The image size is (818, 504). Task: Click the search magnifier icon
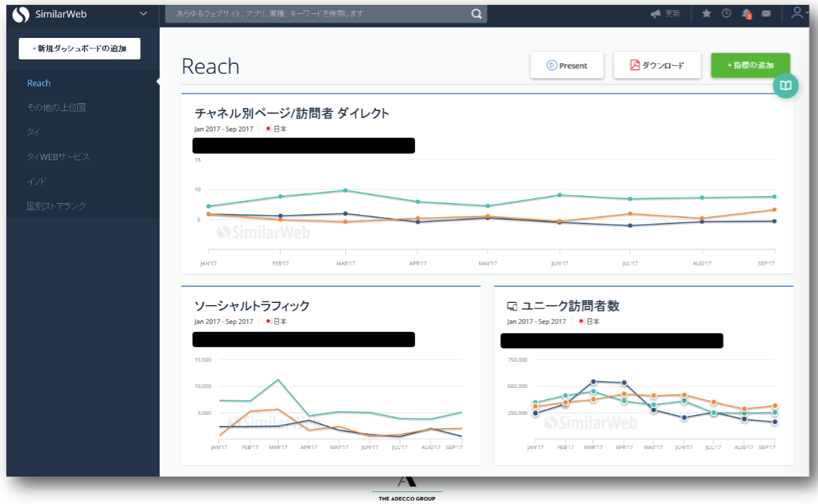[x=477, y=14]
